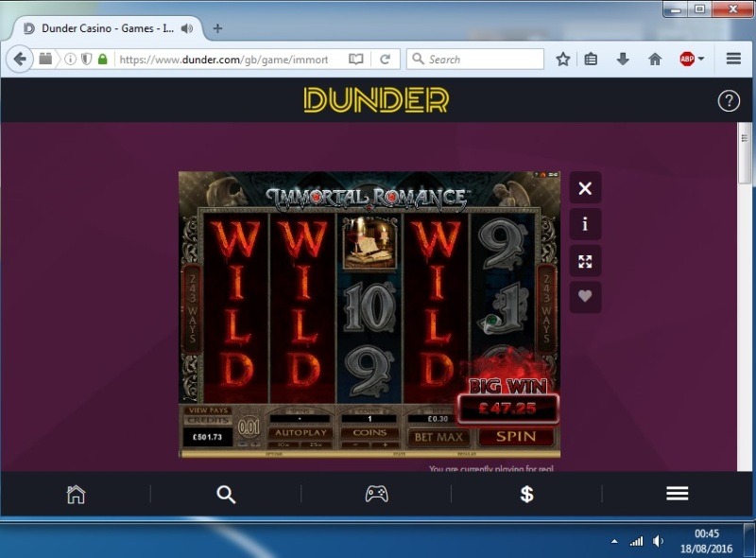Go to Dunder home from bottom bar

76,495
